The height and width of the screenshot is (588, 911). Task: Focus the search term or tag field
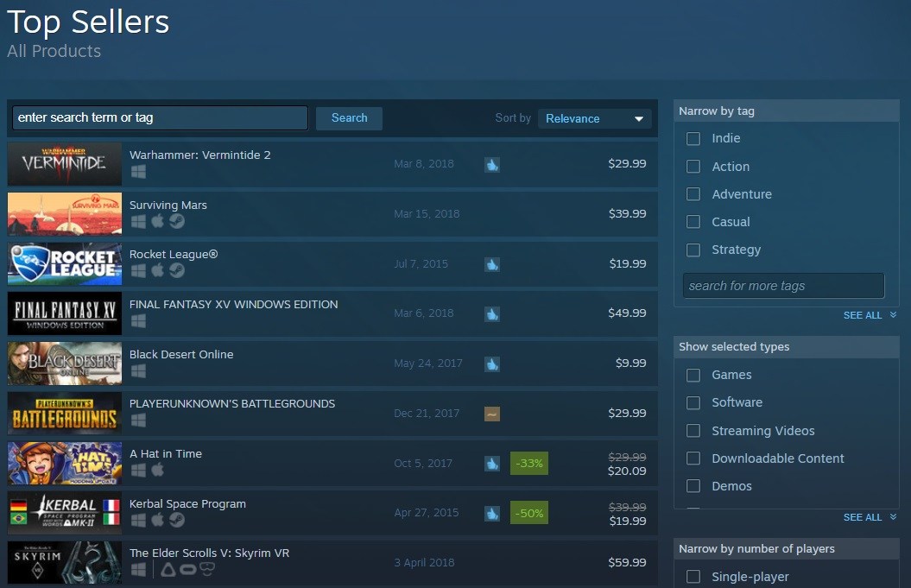point(160,118)
